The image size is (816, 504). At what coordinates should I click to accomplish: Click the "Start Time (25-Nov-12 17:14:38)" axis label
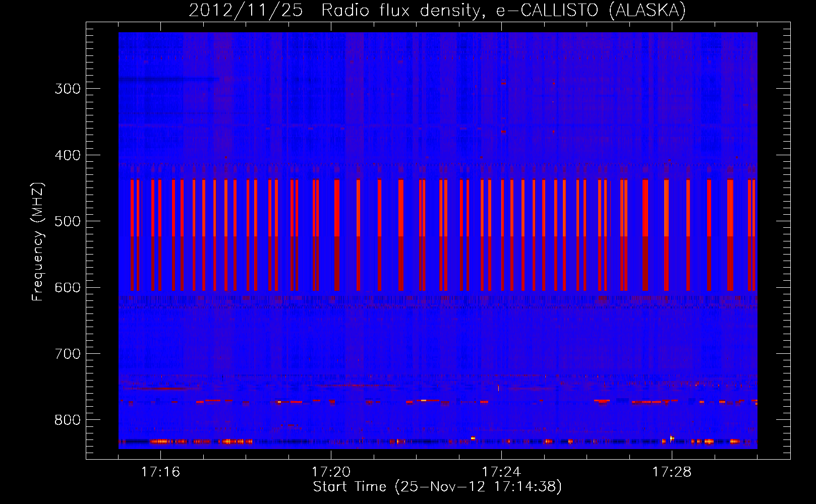(437, 487)
